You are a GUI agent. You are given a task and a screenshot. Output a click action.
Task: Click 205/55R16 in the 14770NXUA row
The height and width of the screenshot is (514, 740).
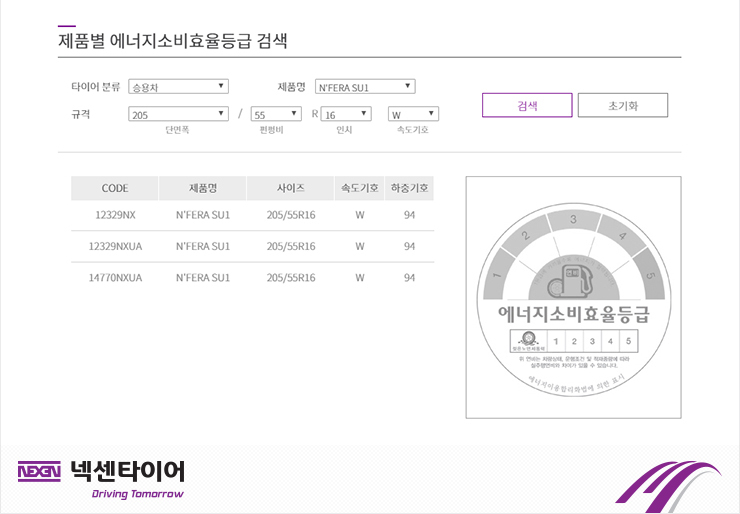291,278
